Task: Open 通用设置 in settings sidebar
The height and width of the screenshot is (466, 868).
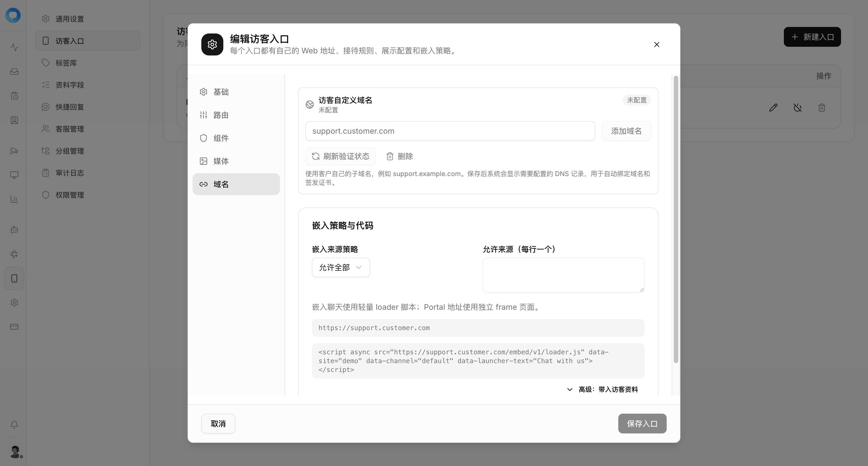Action: pos(88,19)
